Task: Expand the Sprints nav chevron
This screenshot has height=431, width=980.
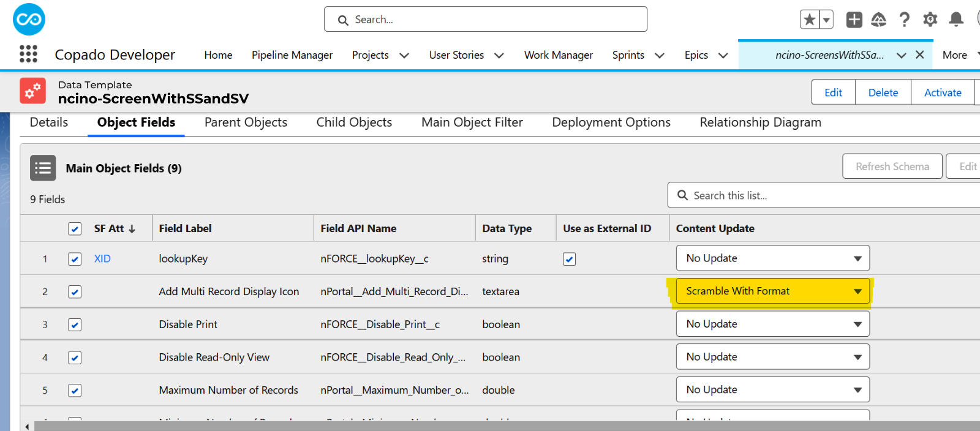Action: (x=660, y=55)
